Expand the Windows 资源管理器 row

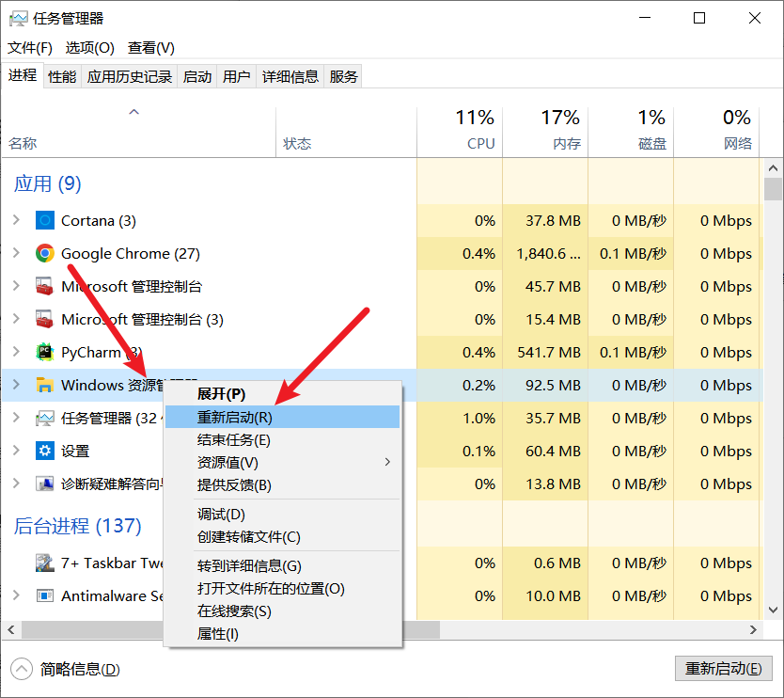(16, 386)
